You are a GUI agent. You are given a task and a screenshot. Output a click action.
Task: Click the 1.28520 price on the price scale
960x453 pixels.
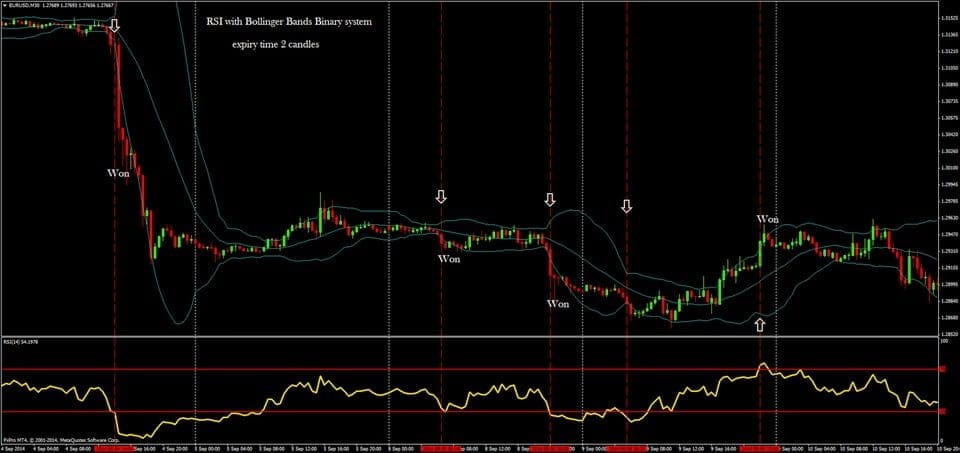949,334
